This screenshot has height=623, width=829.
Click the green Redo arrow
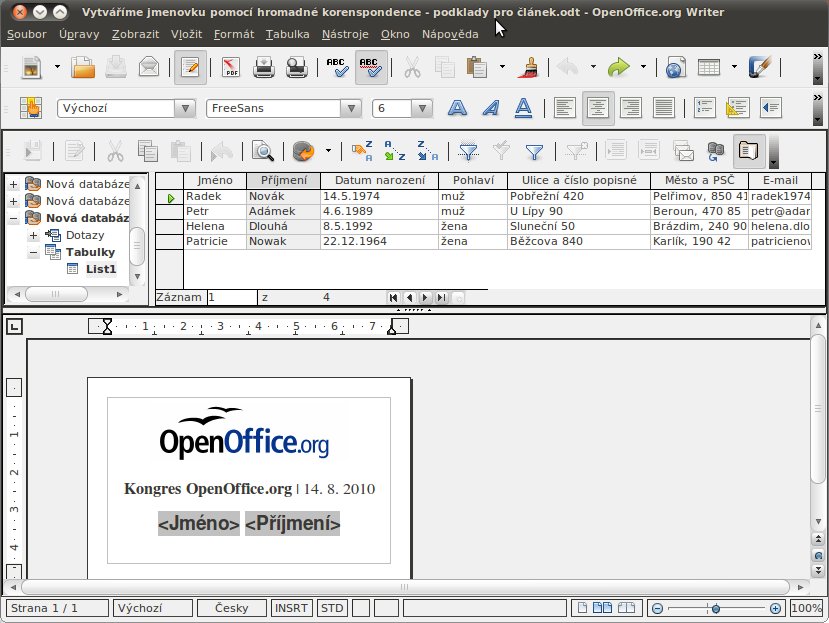(x=619, y=68)
